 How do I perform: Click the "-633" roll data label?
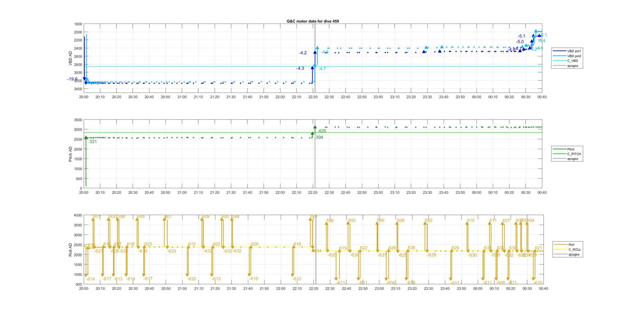tap(171, 251)
